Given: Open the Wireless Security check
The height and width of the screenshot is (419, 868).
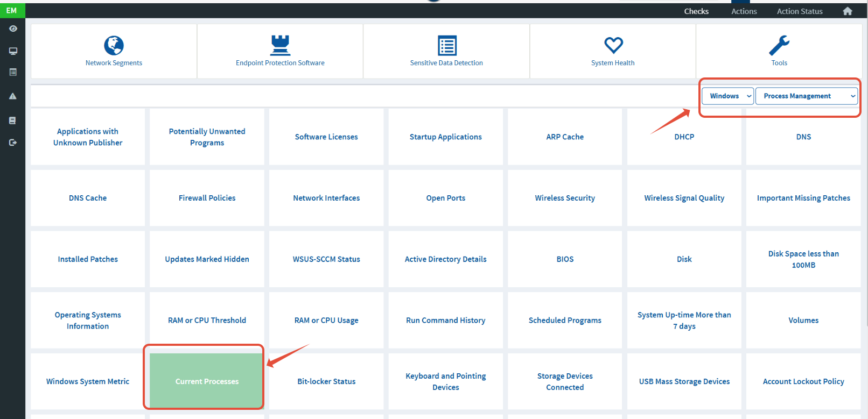Looking at the screenshot, I should click(x=565, y=198).
